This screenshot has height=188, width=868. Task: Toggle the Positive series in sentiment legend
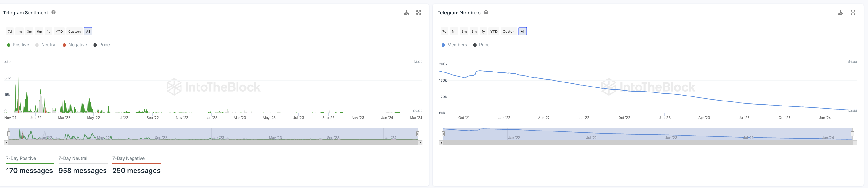(x=18, y=45)
